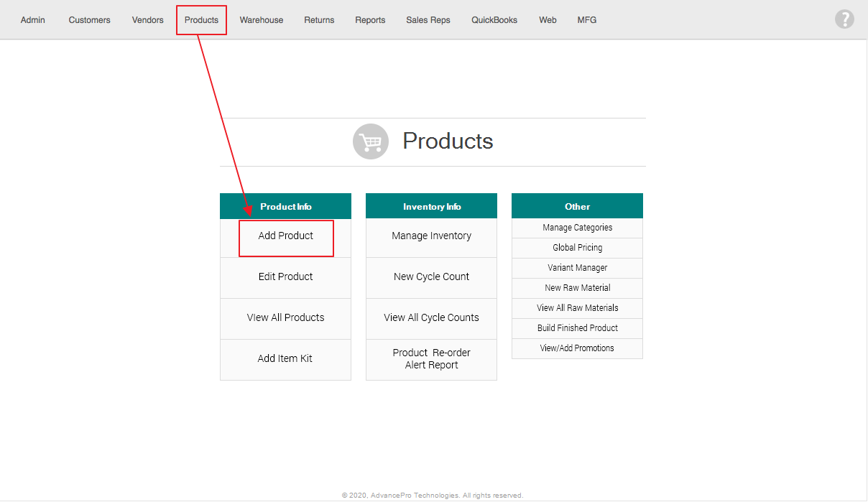The height and width of the screenshot is (502, 868).
Task: Open the Customers menu
Action: [x=90, y=20]
